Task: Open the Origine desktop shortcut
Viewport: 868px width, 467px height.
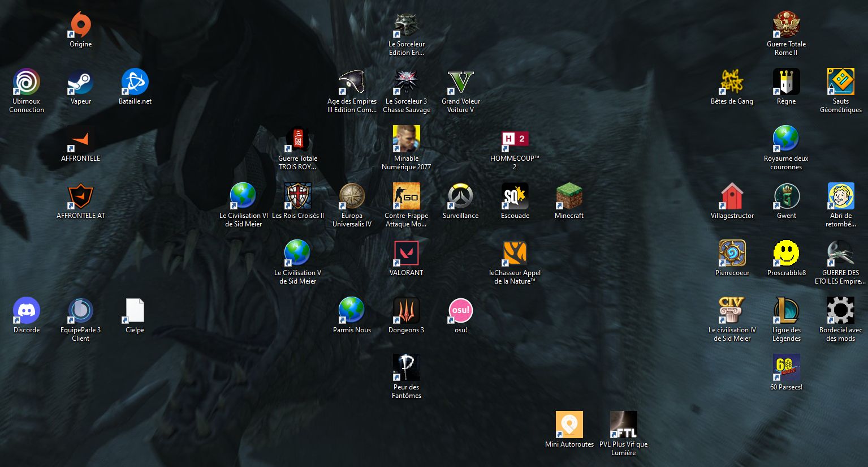Action: tap(81, 25)
